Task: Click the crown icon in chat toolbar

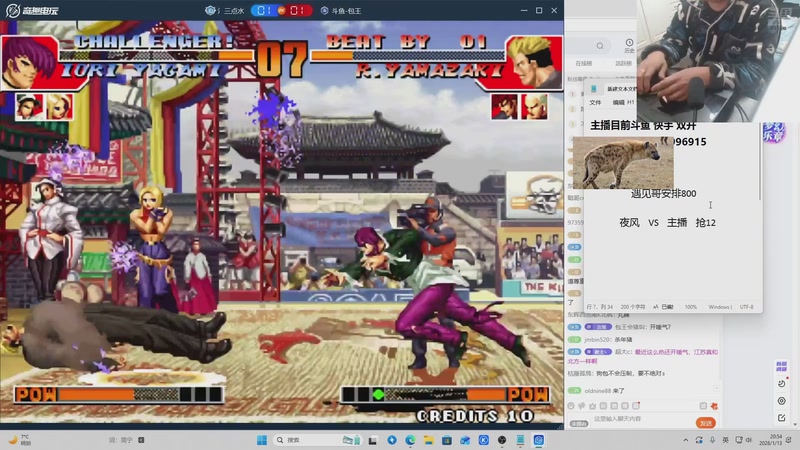Action: coord(592,406)
